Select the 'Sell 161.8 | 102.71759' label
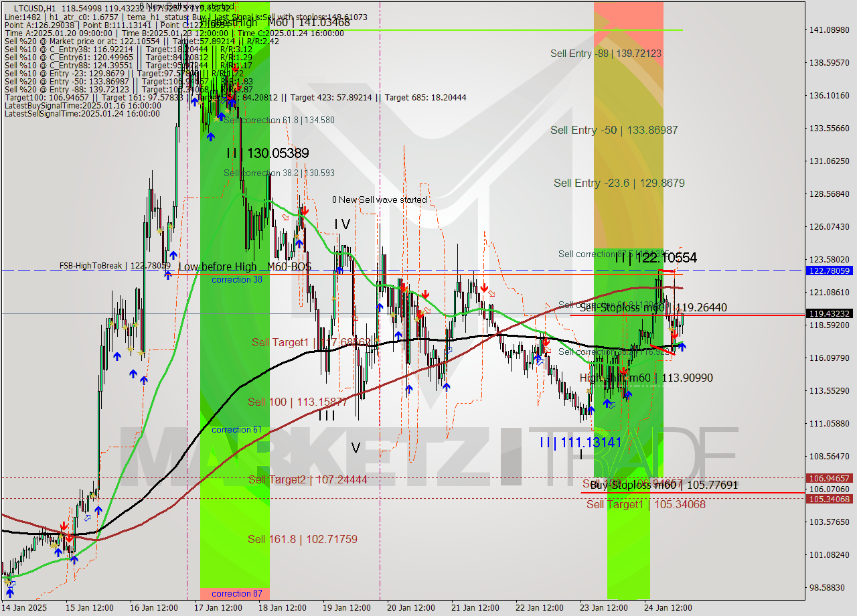This screenshot has width=857, height=616. pos(303,539)
